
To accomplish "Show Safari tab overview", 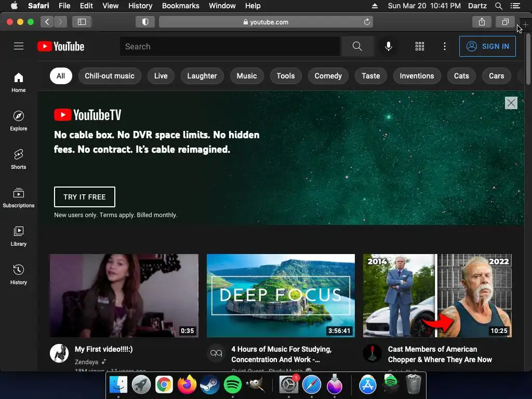I will click(505, 22).
